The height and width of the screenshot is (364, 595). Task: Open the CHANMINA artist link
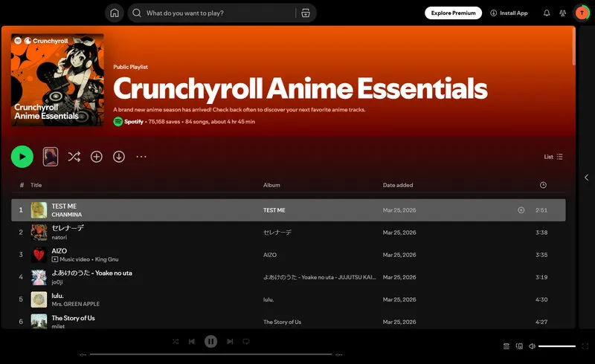coord(67,215)
